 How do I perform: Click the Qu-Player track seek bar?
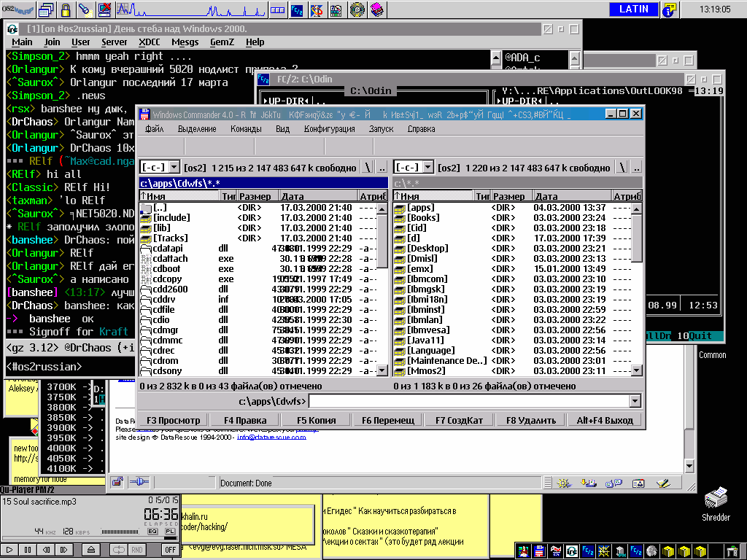click(x=90, y=539)
